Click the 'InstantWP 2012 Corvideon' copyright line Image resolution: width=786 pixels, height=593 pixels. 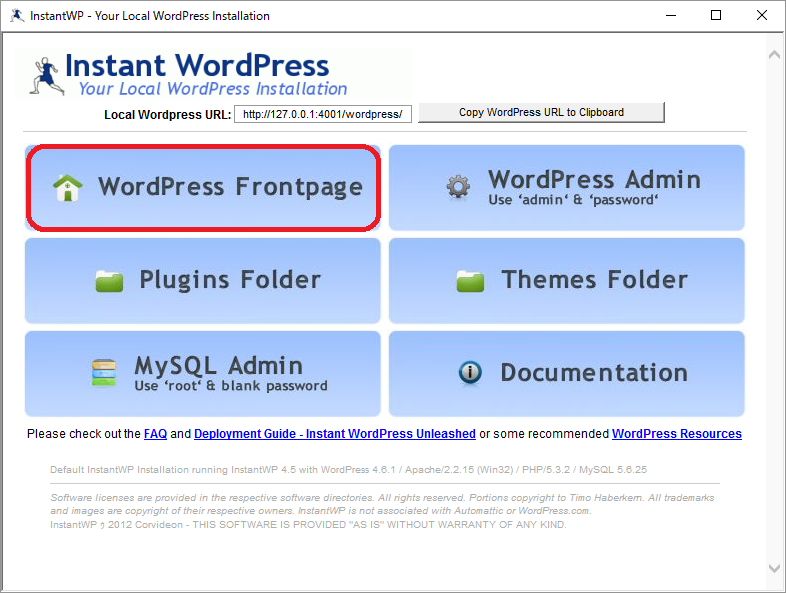point(308,525)
